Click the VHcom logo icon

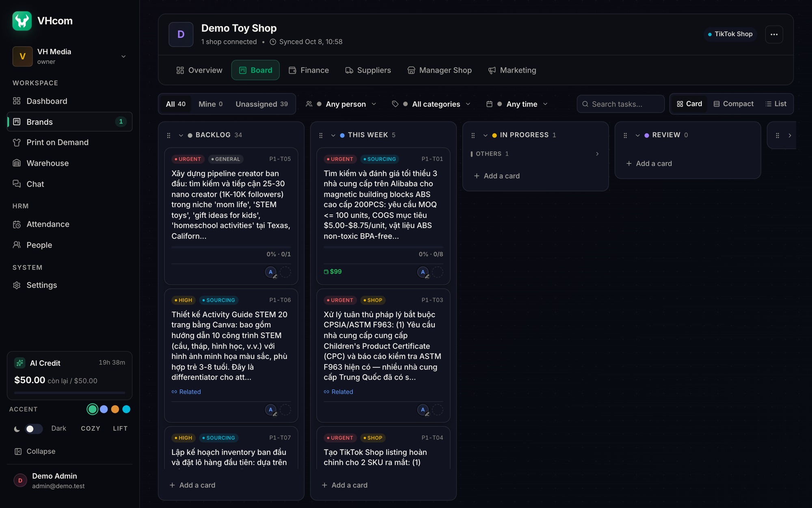coord(22,21)
